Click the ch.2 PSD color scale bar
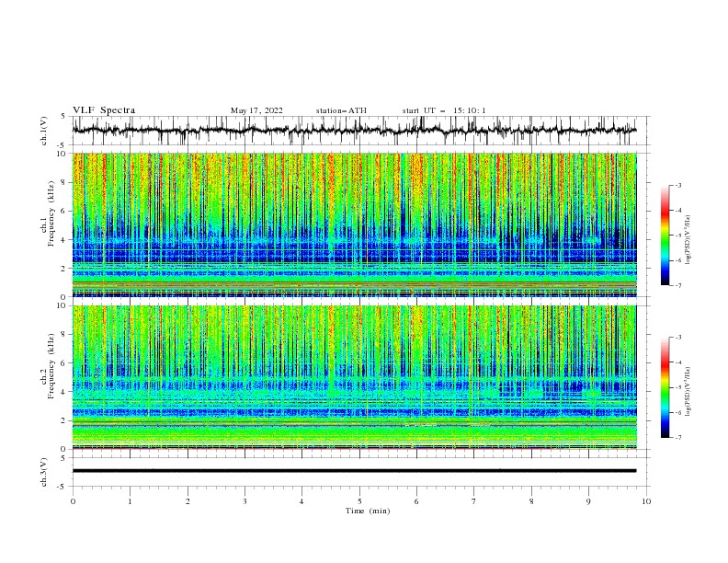The image size is (728, 563). (665, 387)
